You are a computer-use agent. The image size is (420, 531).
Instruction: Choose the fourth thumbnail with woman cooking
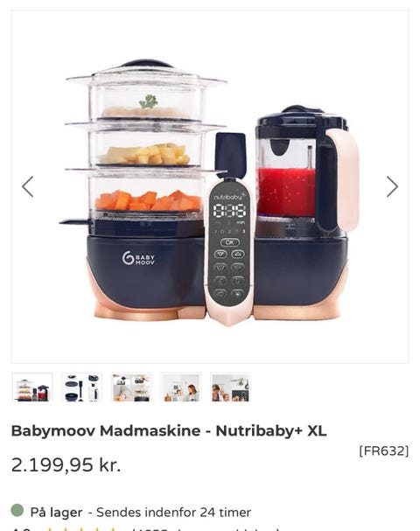[181, 388]
